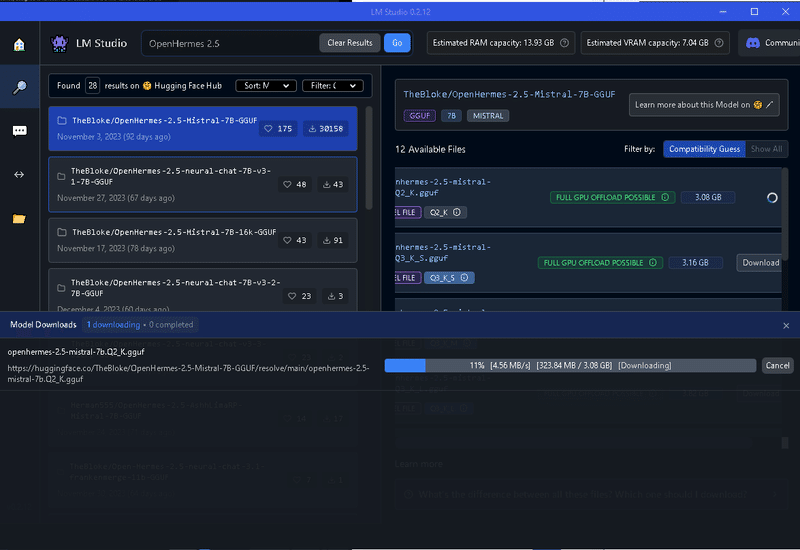Click heart icon showing 23 likes
Image resolution: width=800 pixels, height=550 pixels.
[292, 296]
